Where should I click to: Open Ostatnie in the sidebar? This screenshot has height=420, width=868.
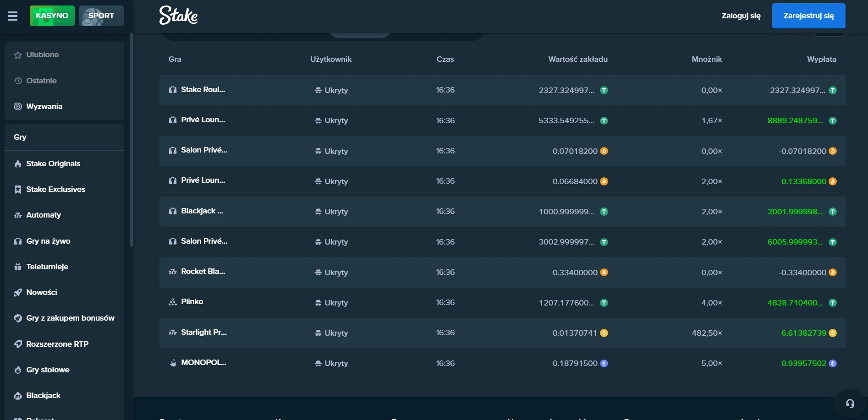pos(65,81)
